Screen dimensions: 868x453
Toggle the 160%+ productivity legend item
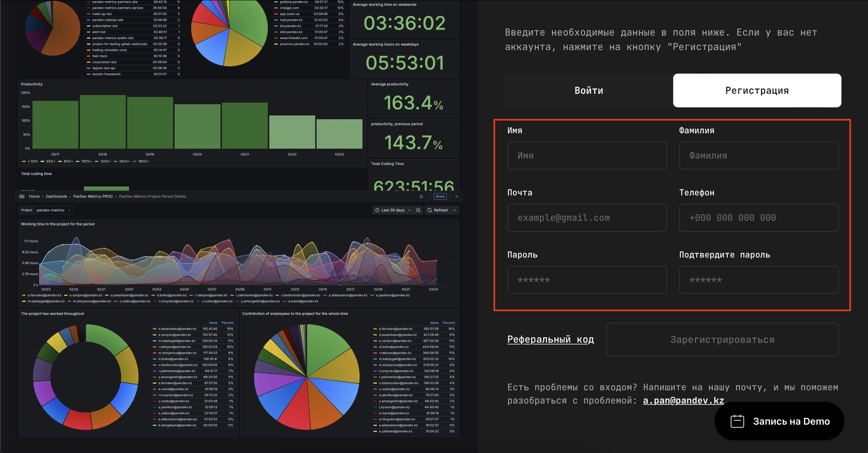(143, 161)
